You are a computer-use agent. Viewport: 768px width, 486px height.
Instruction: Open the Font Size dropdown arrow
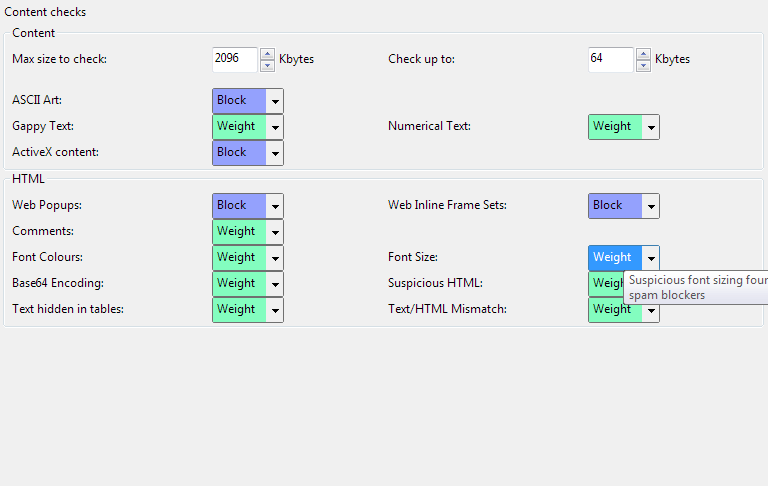[x=651, y=258]
